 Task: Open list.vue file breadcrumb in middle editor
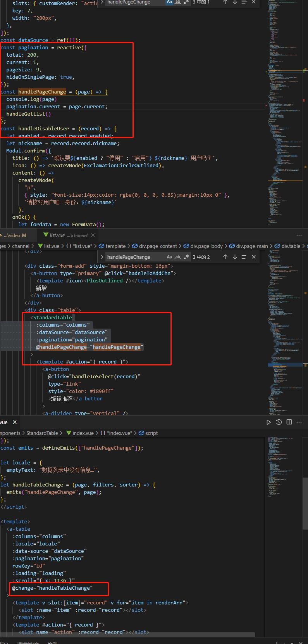pyautogui.click(x=48, y=246)
